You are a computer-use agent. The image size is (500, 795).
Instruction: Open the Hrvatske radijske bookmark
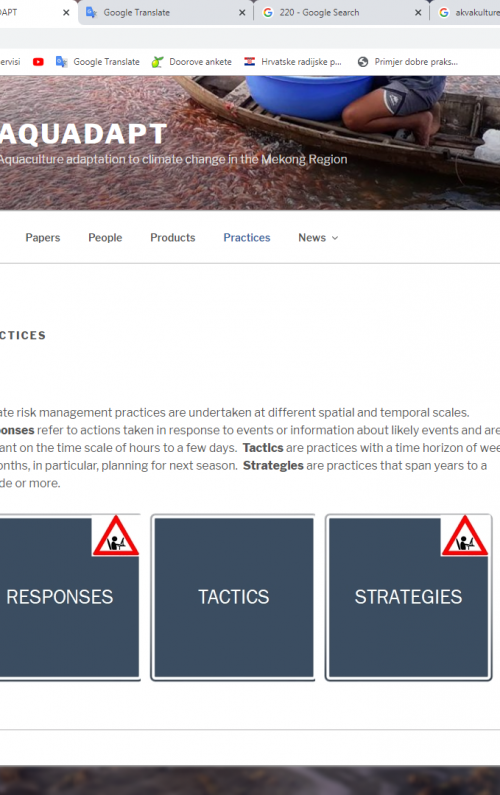[293, 62]
